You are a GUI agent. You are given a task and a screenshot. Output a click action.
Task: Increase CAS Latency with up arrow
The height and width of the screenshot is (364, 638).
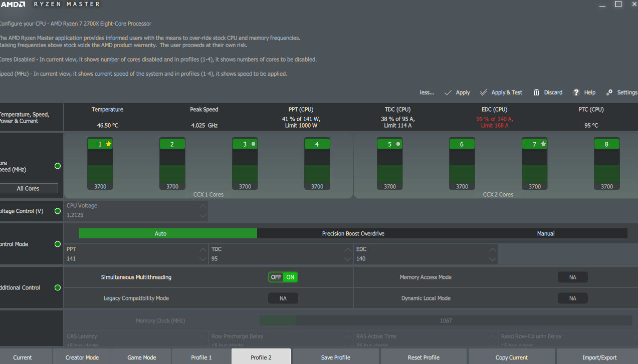coord(202,337)
